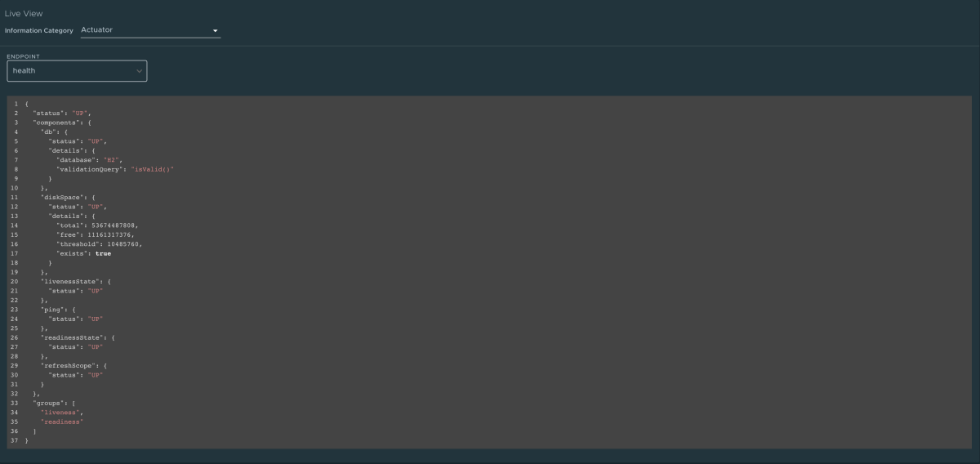Screen dimensions: 980x464
Task: Open the Information Category Actuator dropdown
Action: [x=150, y=30]
